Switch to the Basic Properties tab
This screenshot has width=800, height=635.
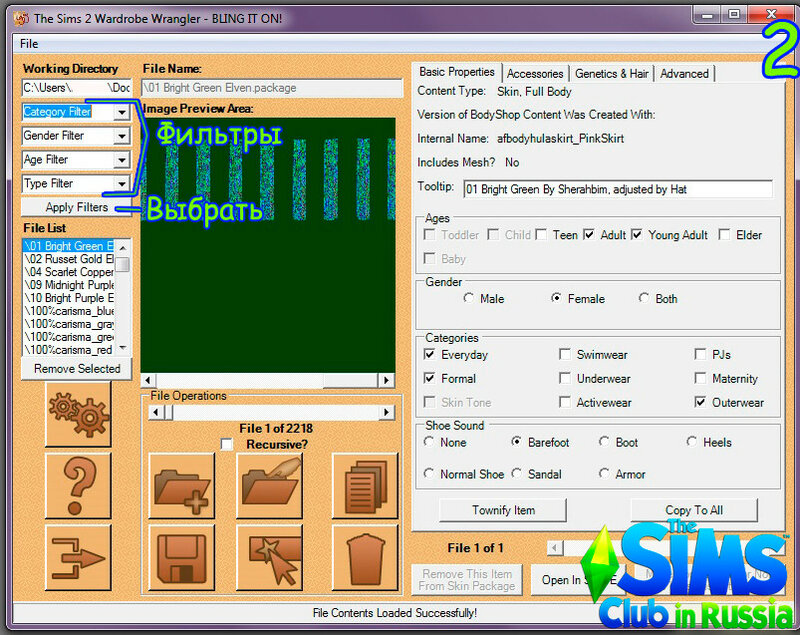457,72
